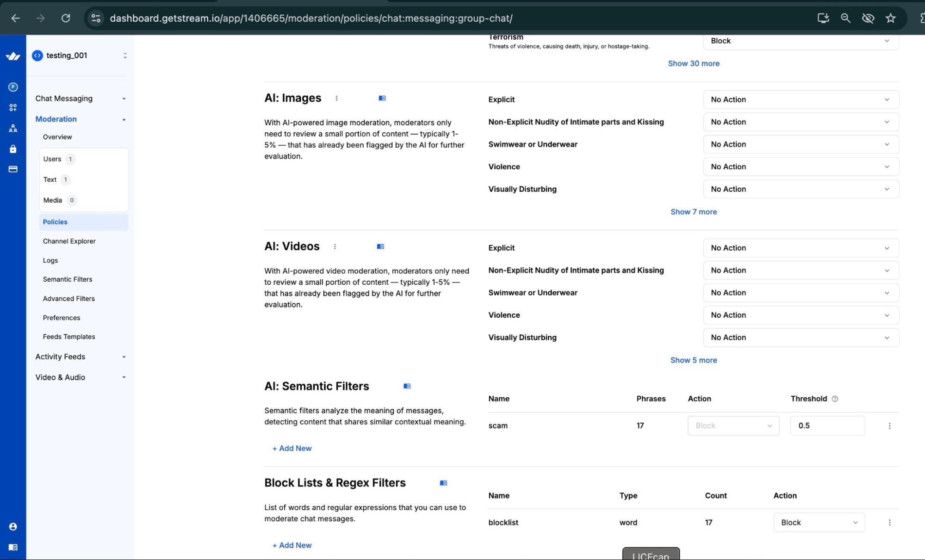Bookmark page with browser star icon

[890, 18]
